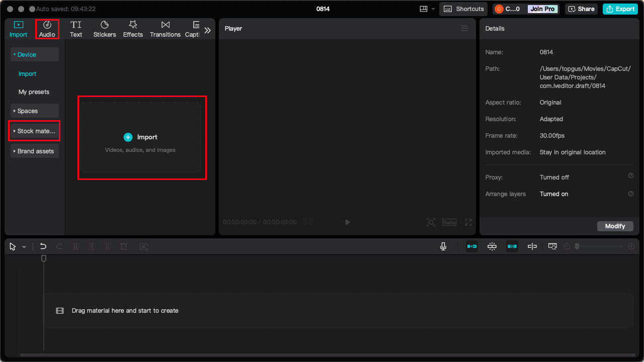Open the Transitions panel

click(x=165, y=29)
